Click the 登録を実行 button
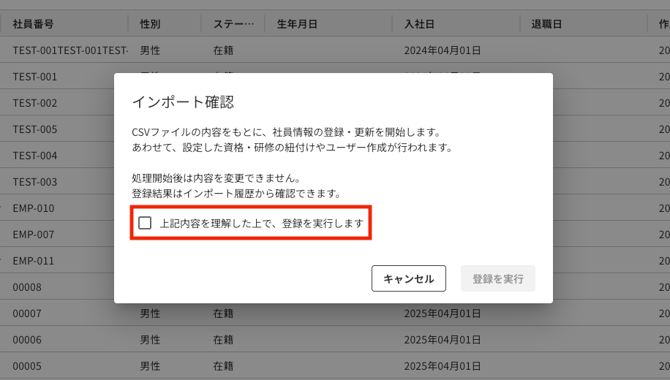This screenshot has height=380, width=670. pos(498,279)
